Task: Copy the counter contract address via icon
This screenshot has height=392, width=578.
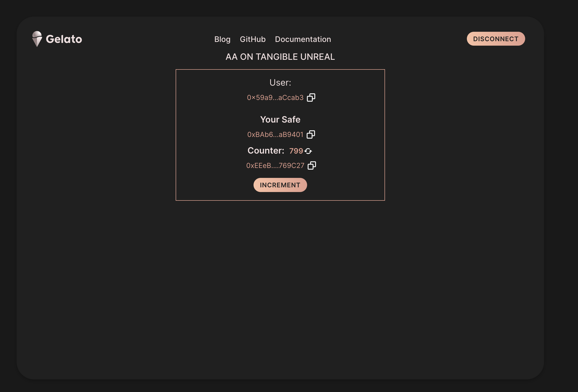Action: (312, 165)
